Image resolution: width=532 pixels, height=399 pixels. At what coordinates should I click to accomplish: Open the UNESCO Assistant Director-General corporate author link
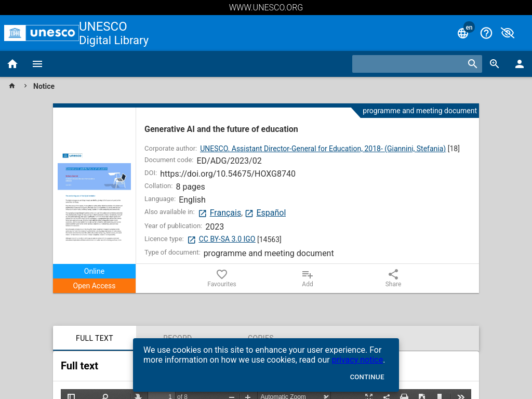(323, 149)
